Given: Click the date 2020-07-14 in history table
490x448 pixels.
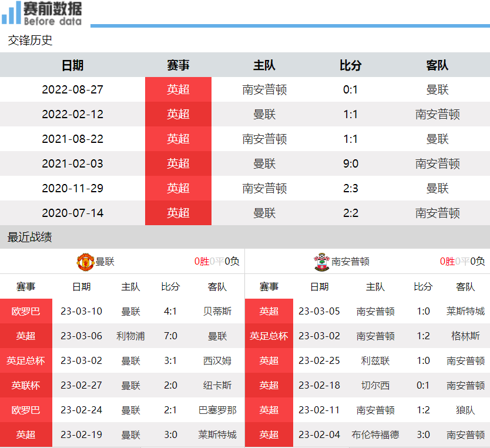Looking at the screenshot, I should pos(72,213).
